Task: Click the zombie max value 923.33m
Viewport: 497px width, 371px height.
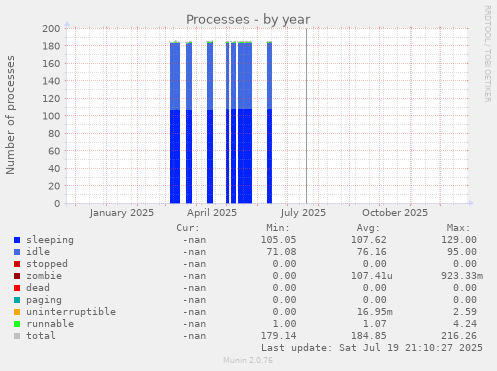Action: click(462, 276)
